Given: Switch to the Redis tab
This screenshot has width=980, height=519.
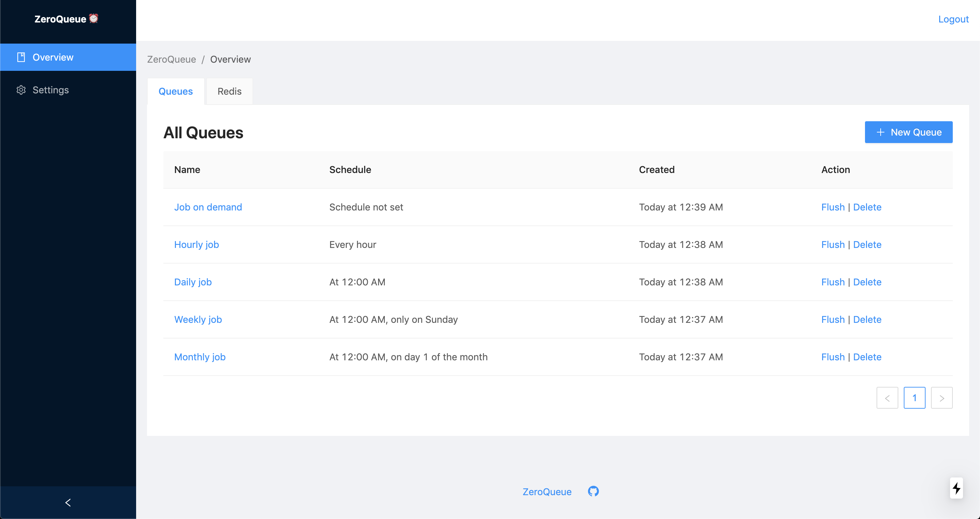Looking at the screenshot, I should click(x=229, y=91).
